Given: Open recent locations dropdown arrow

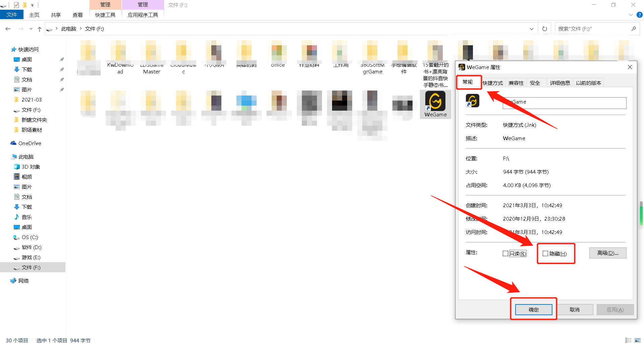Looking at the screenshot, I should coord(31,29).
